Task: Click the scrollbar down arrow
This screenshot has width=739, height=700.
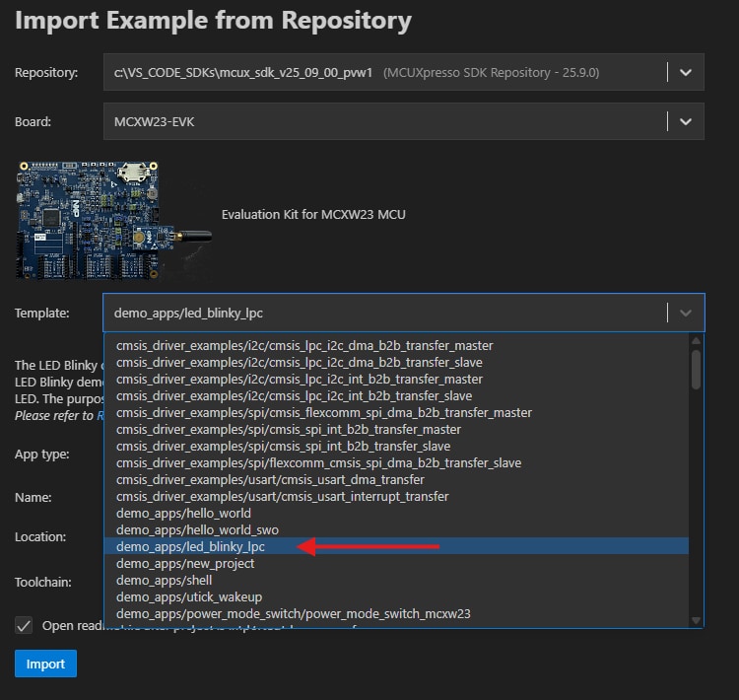Action: click(x=696, y=619)
